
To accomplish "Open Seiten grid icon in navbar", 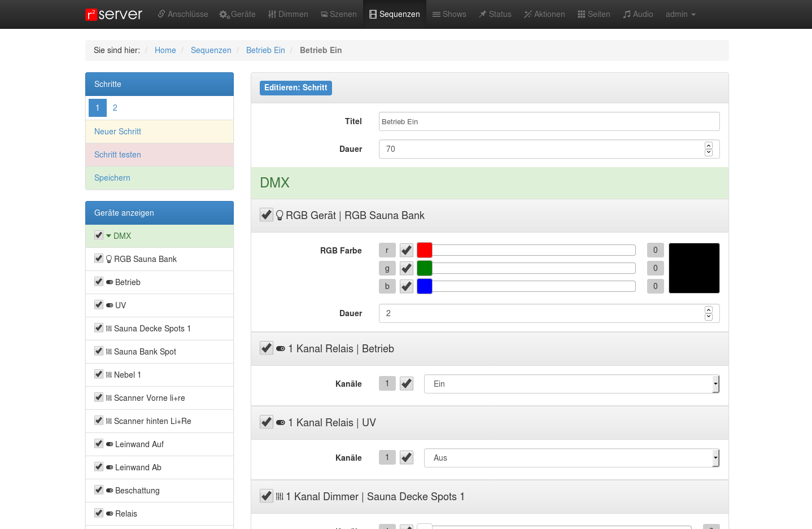I will click(581, 14).
